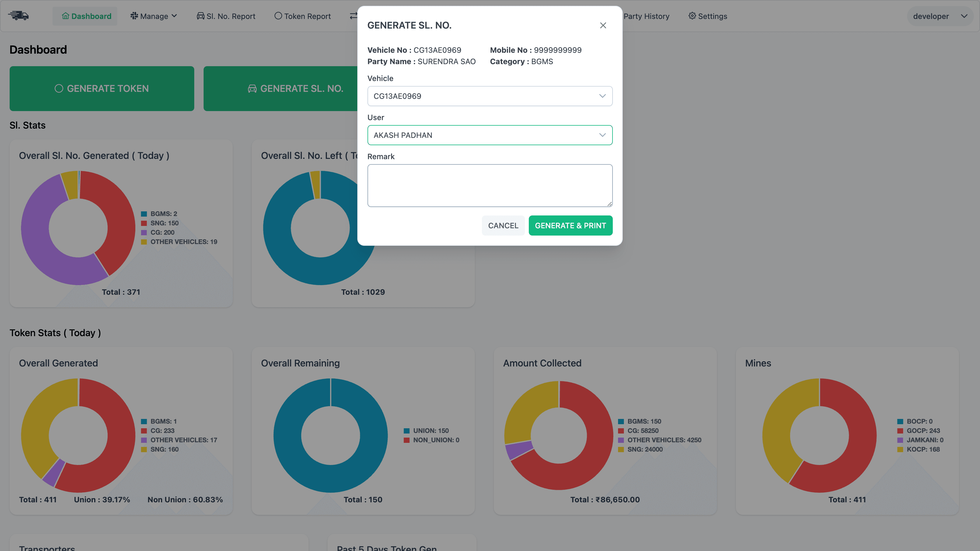
Task: Click the Dashboard home icon
Action: (x=65, y=16)
